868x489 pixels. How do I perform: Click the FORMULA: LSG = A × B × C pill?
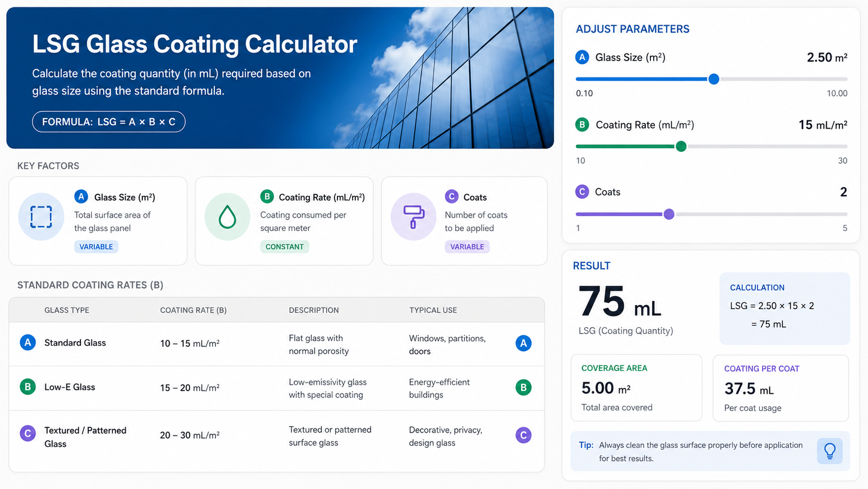point(108,122)
